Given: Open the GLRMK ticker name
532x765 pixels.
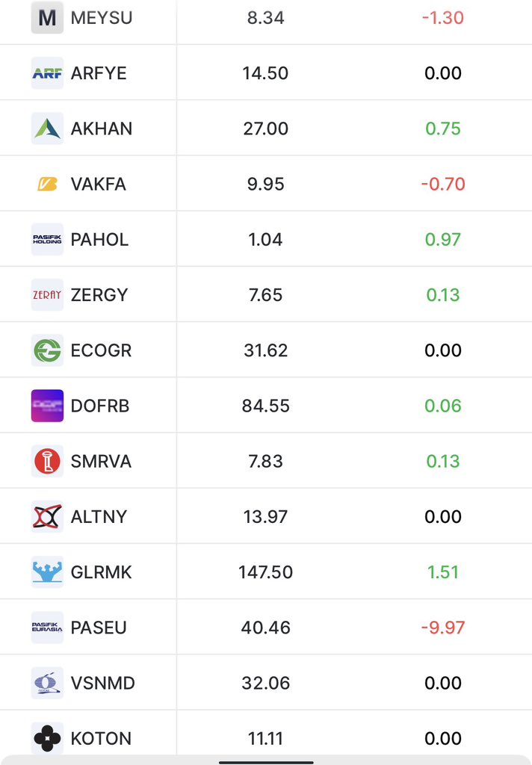Looking at the screenshot, I should click(101, 572).
